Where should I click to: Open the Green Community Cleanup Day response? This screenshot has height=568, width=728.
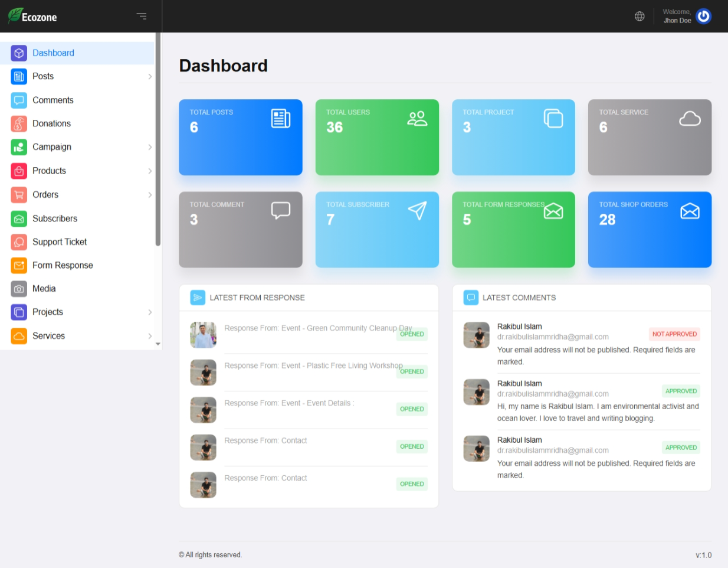click(x=317, y=328)
